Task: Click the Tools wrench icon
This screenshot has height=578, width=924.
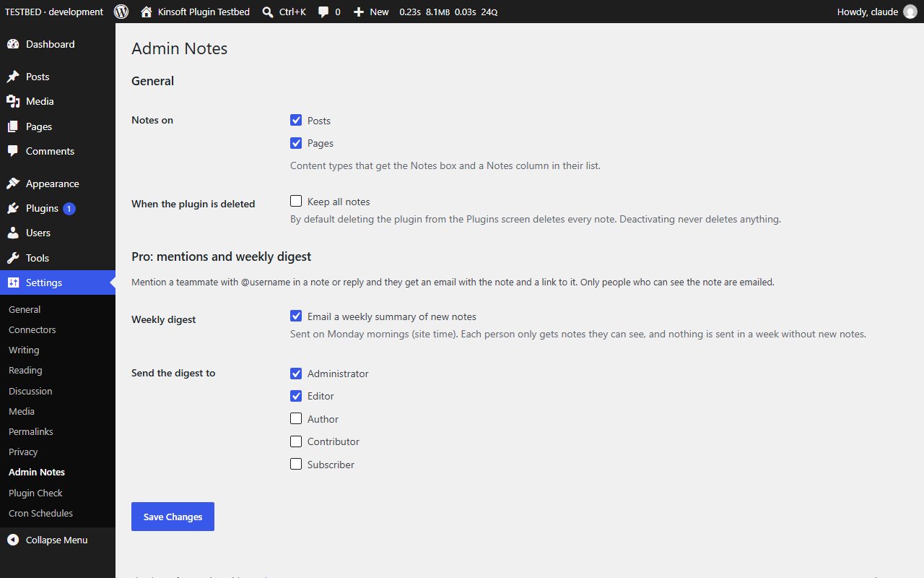Action: [x=13, y=258]
